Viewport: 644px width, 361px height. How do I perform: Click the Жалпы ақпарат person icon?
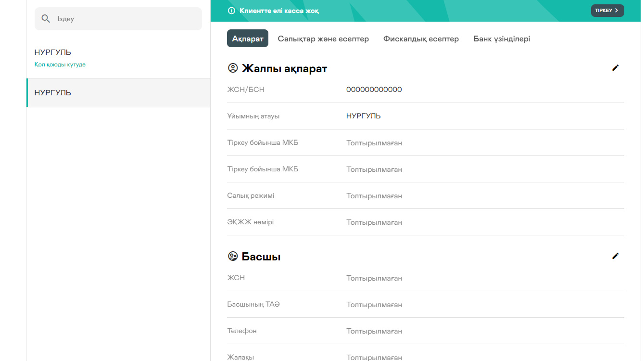(233, 68)
